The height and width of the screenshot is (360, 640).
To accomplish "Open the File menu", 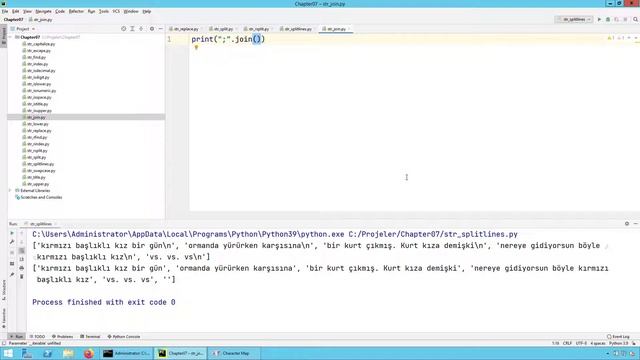I will pos(5,11).
